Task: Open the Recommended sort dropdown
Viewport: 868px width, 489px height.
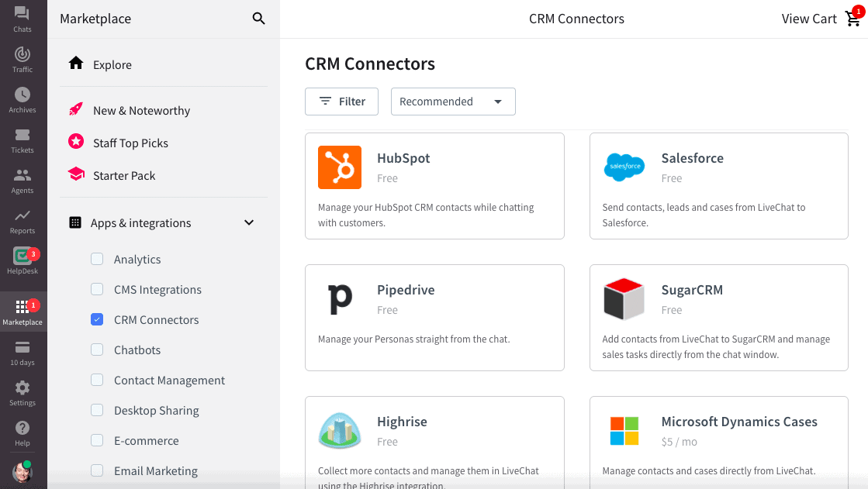Action: [453, 102]
